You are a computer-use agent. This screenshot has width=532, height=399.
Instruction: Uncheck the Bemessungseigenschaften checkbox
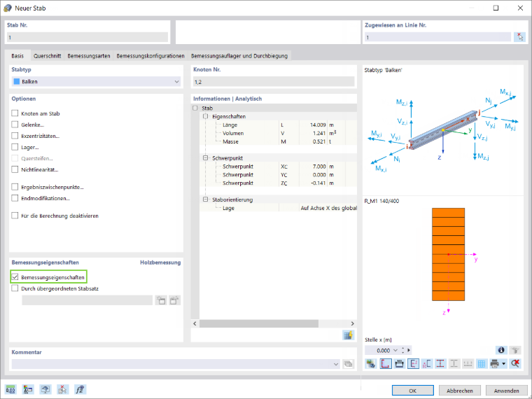click(15, 277)
